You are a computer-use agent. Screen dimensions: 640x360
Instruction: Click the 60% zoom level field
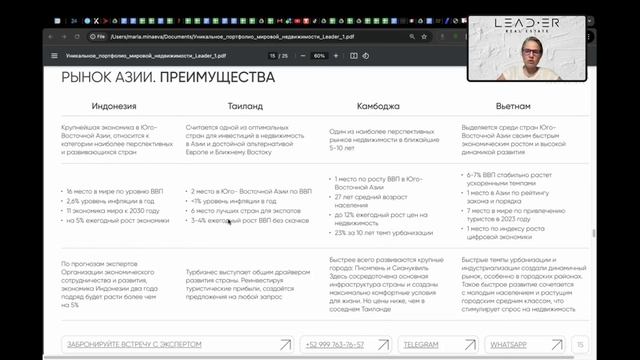pyautogui.click(x=319, y=56)
